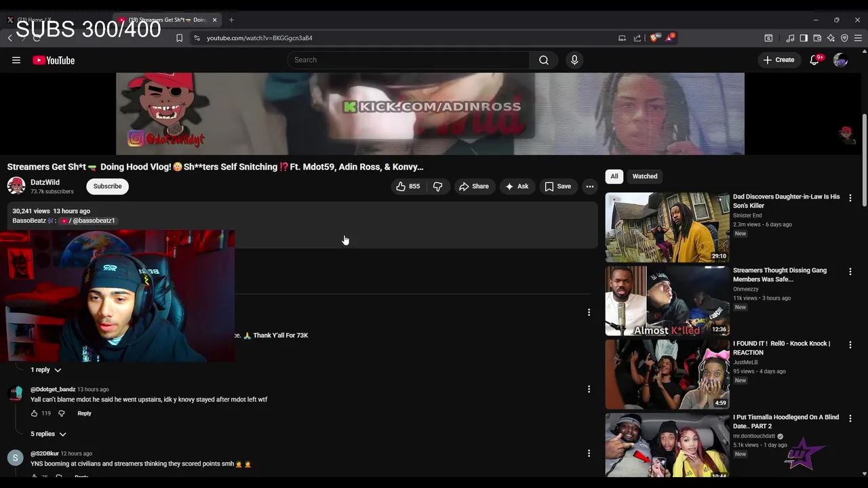Image resolution: width=868 pixels, height=488 pixels.
Task: Dislike the video with thumbs down
Action: point(438,186)
